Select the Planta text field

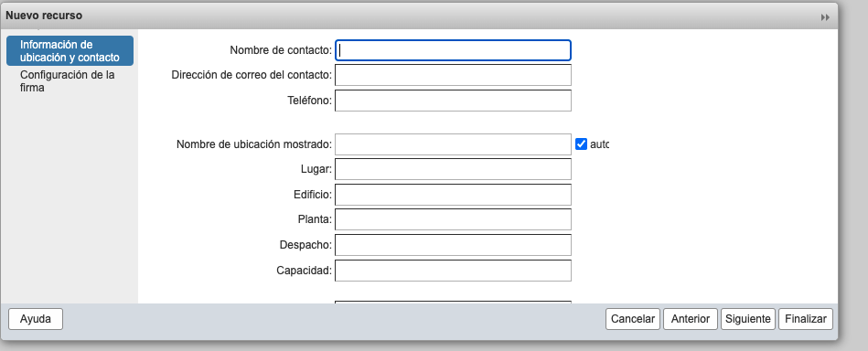[x=453, y=219]
